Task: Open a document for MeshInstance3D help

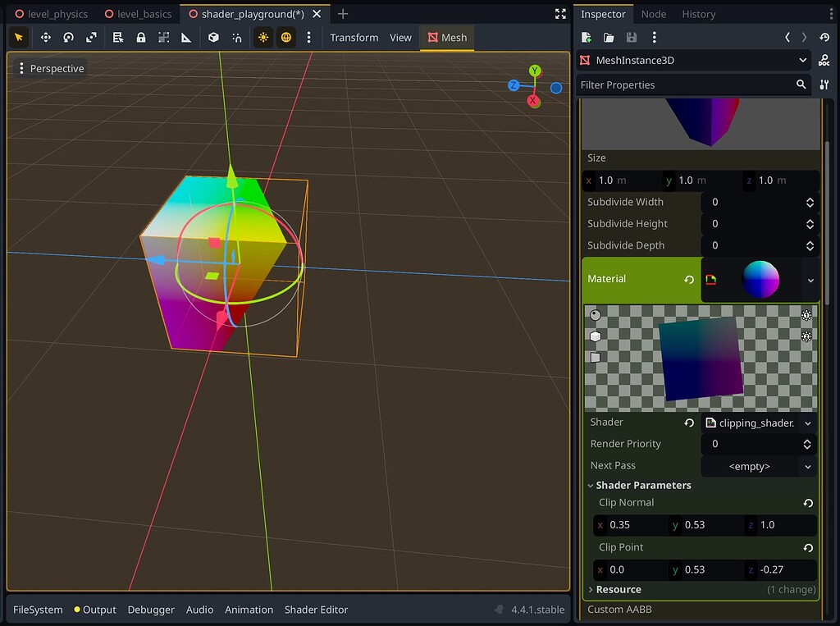Action: click(826, 60)
